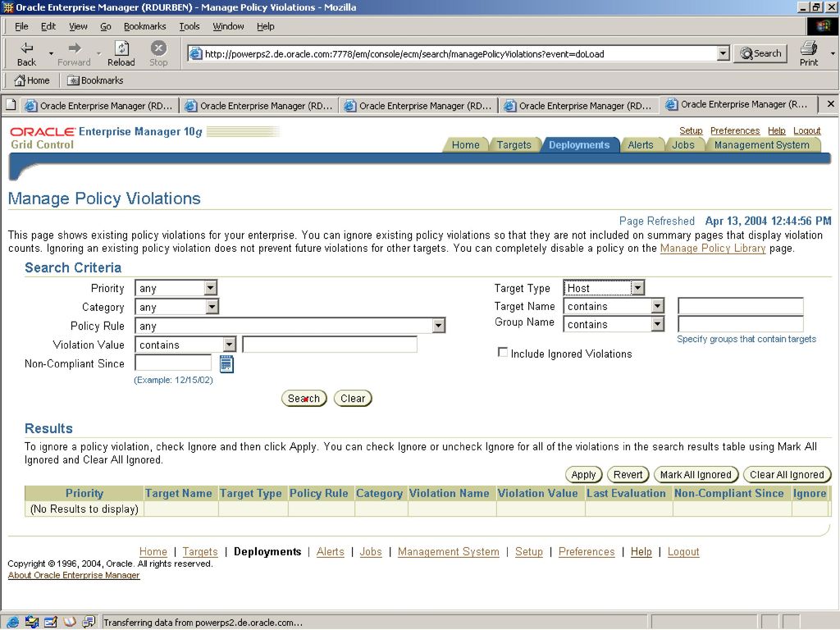Open the Edit menu
The height and width of the screenshot is (630, 840).
click(48, 26)
